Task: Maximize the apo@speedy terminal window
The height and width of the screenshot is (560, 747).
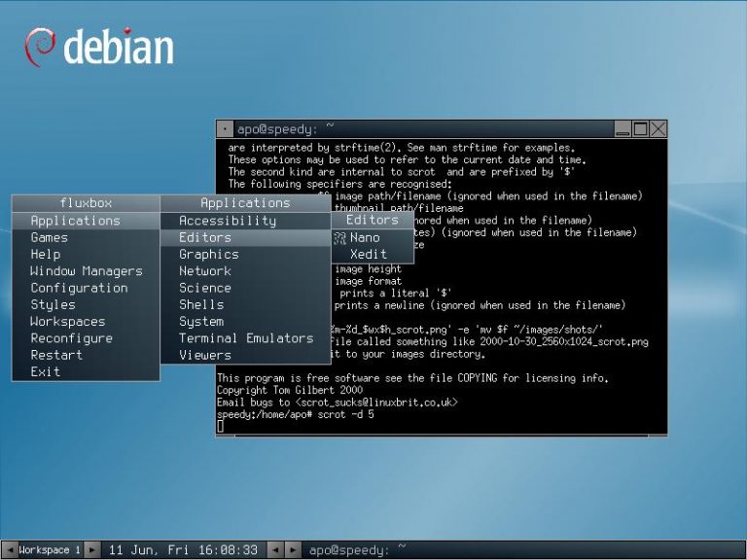Action: [x=640, y=128]
